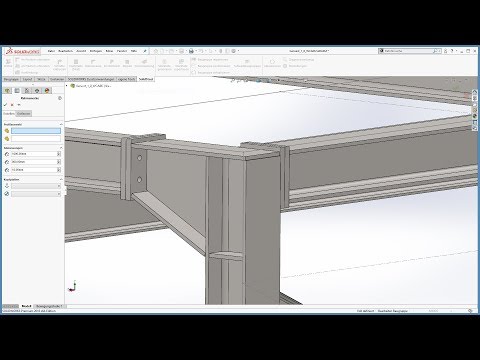This screenshot has width=480, height=360.
Task: Click the highlighted blue profile selection box
Action: (36, 131)
